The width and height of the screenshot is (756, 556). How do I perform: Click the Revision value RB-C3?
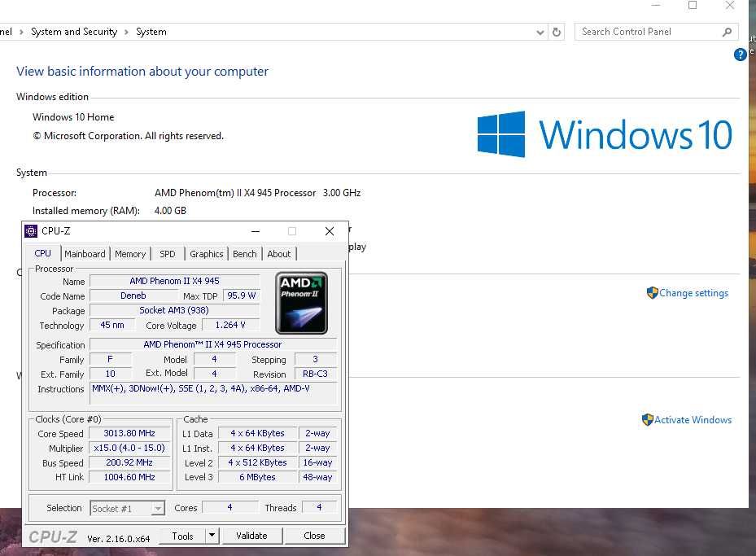(x=315, y=374)
